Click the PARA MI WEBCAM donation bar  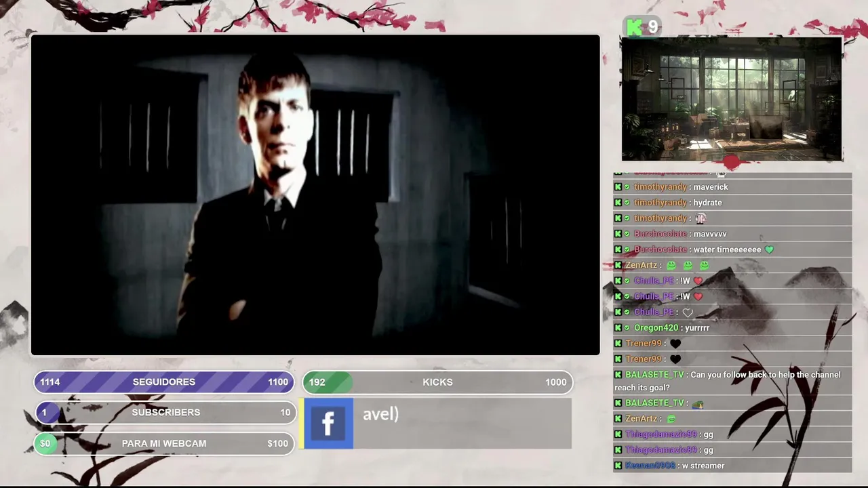click(164, 443)
